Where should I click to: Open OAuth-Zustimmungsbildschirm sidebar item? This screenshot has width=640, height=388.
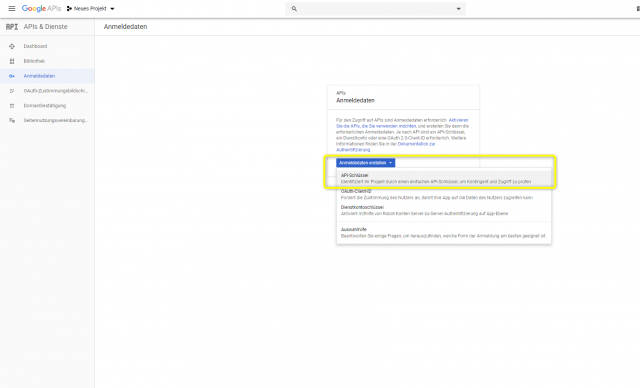pyautogui.click(x=47, y=91)
